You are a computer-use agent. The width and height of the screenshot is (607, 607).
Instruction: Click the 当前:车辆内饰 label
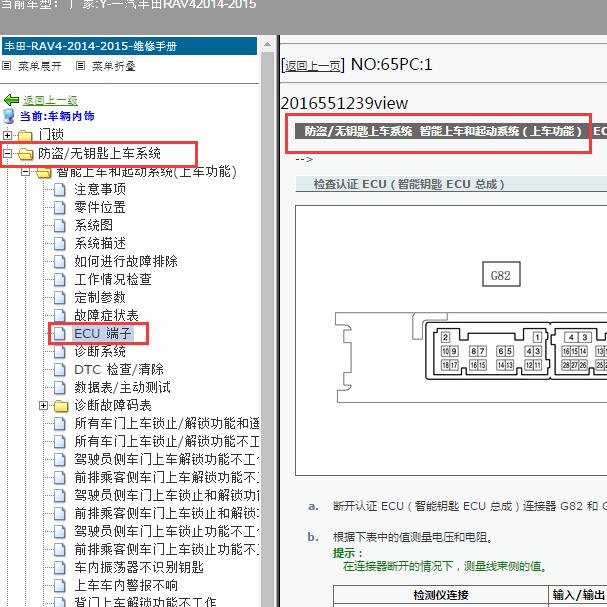click(57, 116)
